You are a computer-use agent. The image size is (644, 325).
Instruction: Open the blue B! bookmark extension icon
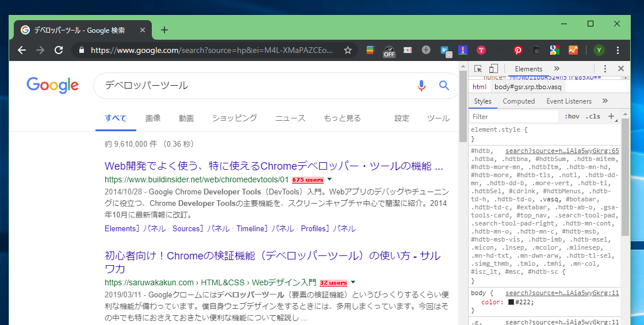(x=446, y=51)
